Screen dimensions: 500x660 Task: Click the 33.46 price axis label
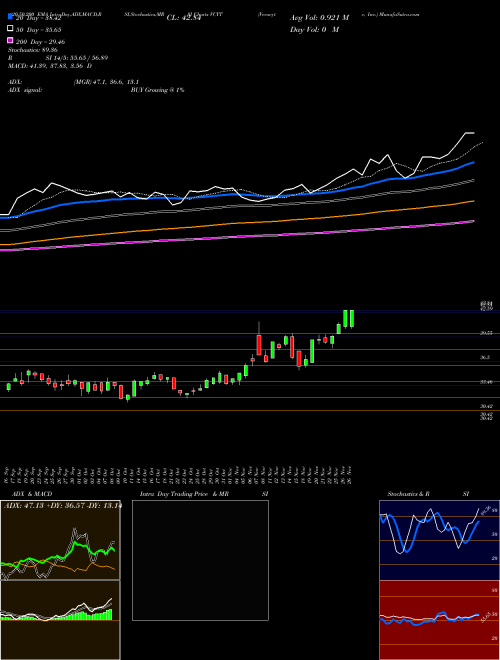coord(487,382)
